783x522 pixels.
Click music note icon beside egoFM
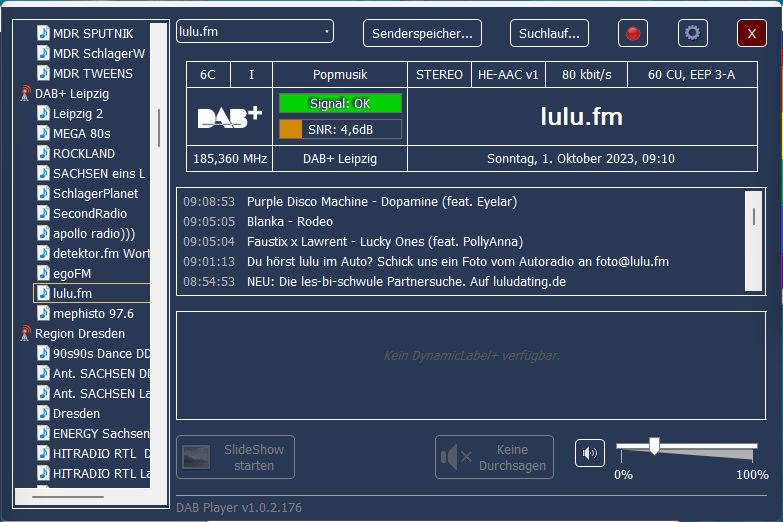[43, 274]
